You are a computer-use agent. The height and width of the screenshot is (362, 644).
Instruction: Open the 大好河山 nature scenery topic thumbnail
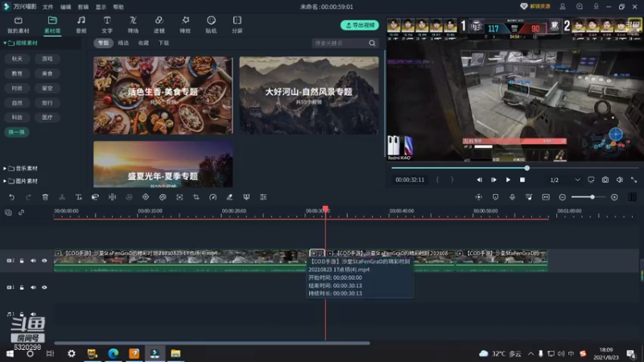tap(309, 95)
